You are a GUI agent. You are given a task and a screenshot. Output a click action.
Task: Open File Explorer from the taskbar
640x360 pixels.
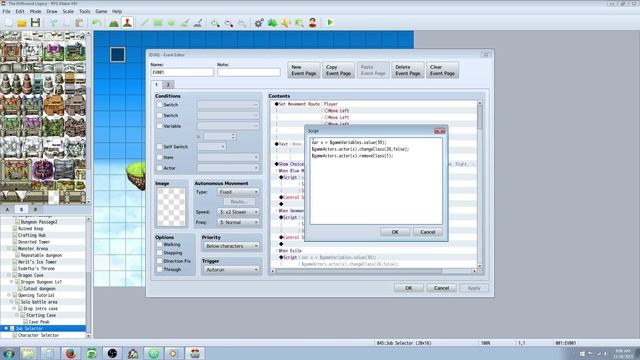coord(28,353)
